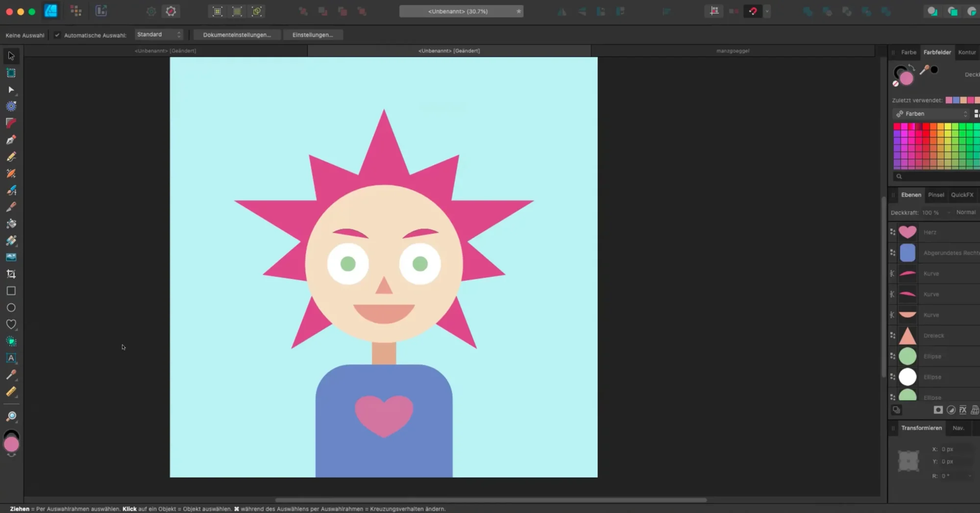Viewport: 980px width, 513px height.
Task: Select the Heart shape tool
Action: [11, 324]
